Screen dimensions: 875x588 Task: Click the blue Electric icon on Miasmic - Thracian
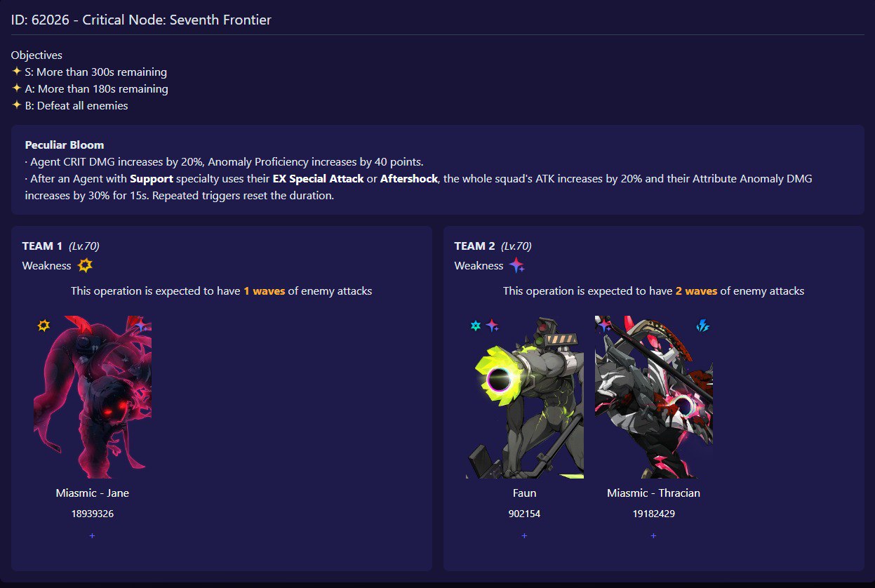(x=702, y=326)
